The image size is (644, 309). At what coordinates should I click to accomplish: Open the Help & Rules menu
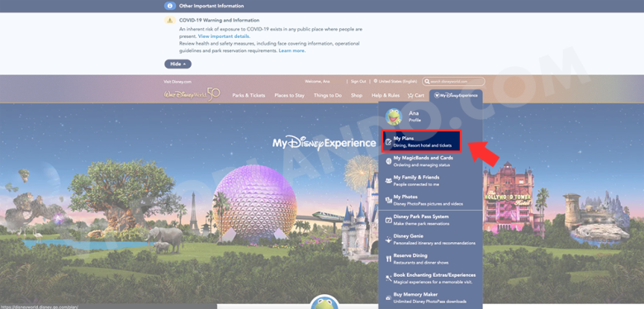click(386, 95)
